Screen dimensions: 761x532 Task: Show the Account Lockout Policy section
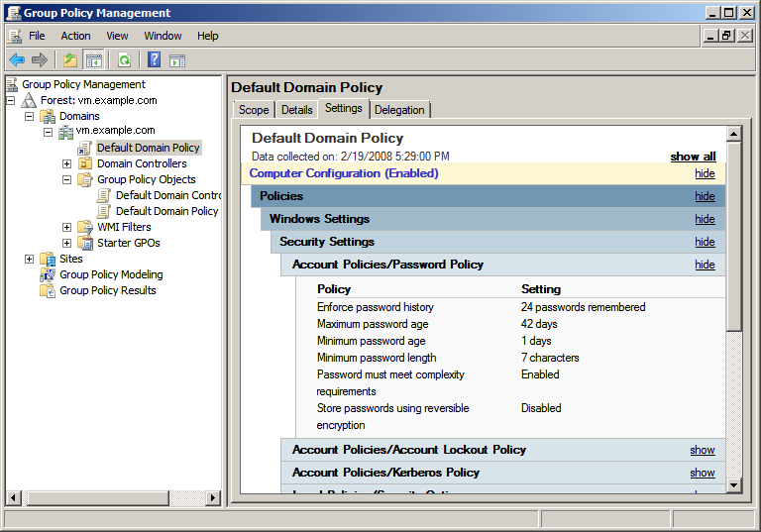703,451
